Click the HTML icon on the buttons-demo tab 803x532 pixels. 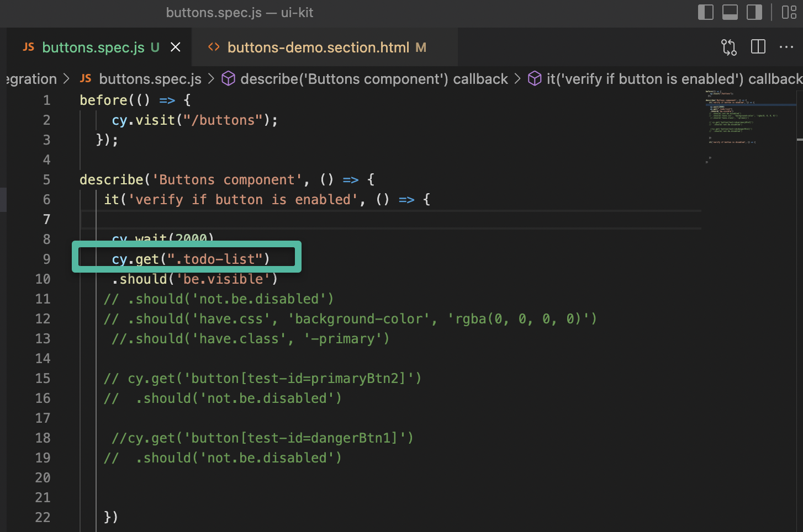pyautogui.click(x=214, y=47)
